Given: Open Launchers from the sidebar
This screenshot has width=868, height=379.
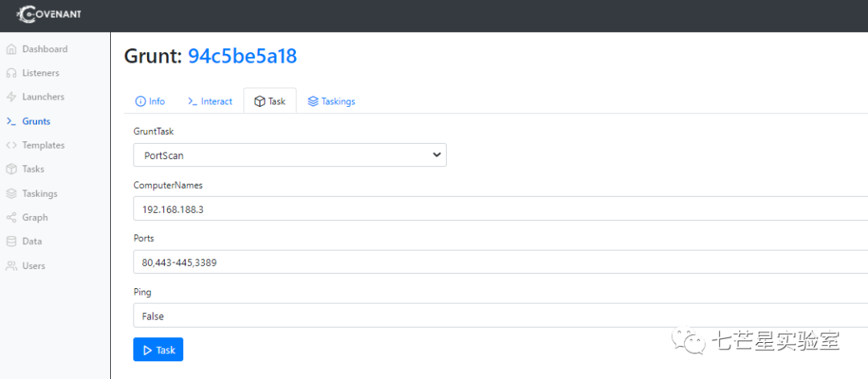Looking at the screenshot, I should point(43,97).
